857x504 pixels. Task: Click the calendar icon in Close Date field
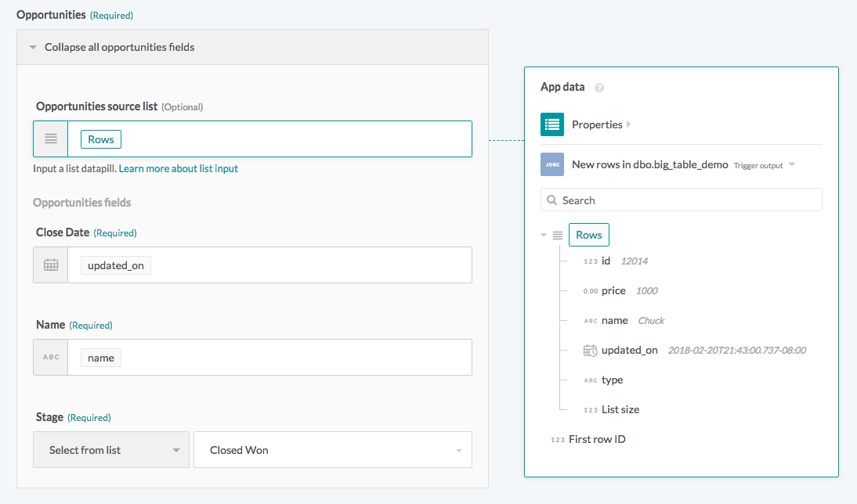(x=51, y=265)
